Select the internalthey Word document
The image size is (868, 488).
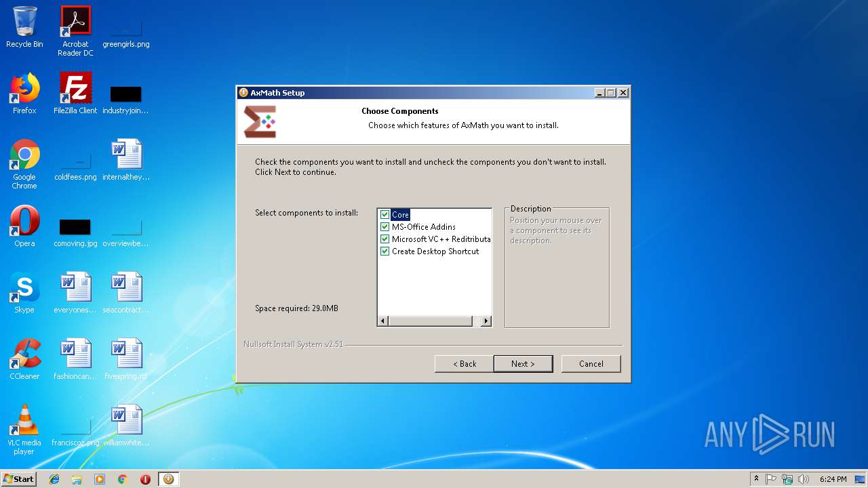point(126,160)
